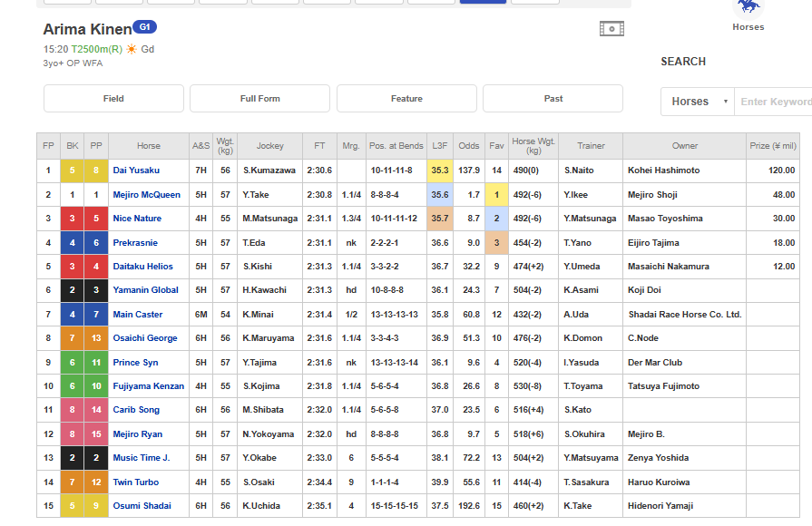This screenshot has height=526, width=812.
Task: Click odds value 137.9
Action: tap(469, 170)
